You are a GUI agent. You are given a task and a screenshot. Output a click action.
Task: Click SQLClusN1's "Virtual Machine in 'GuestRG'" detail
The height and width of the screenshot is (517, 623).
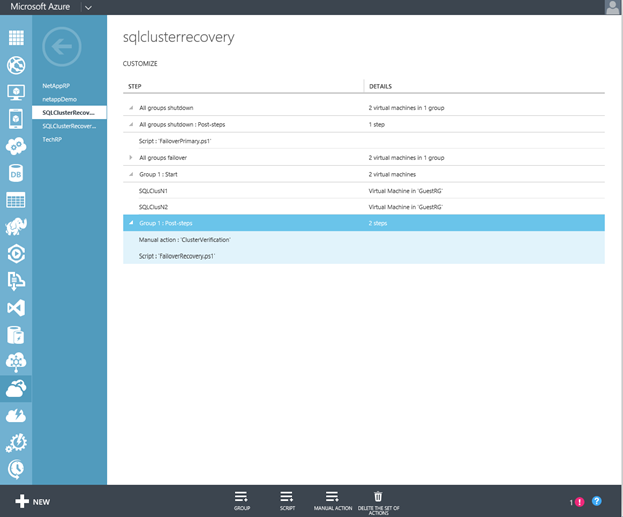pos(406,191)
